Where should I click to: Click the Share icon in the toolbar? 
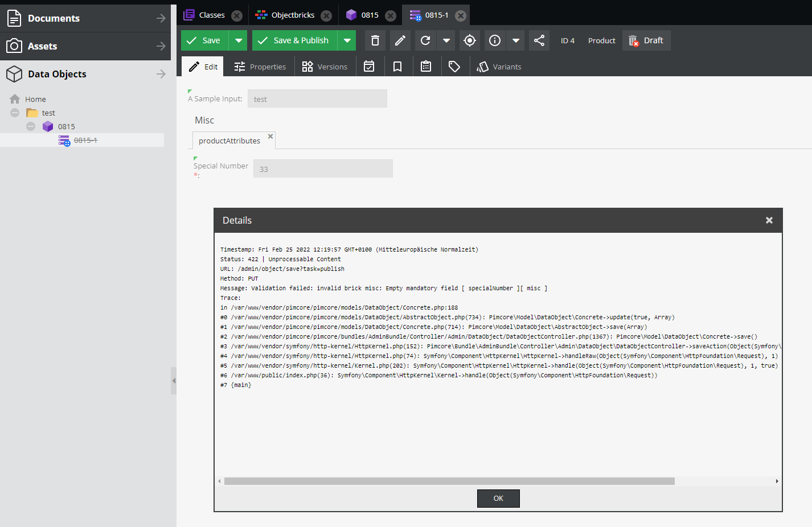point(539,40)
